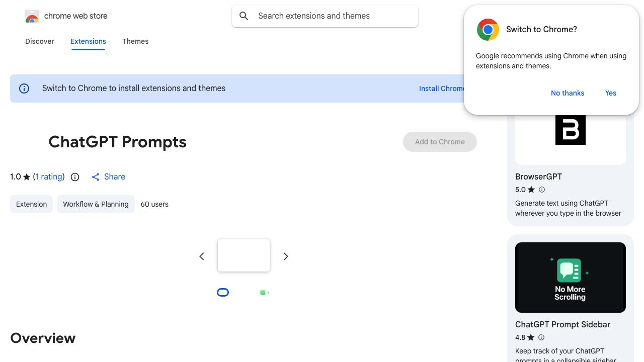Click the Install Chrome link in banner
This screenshot has height=362, width=644.
pyautogui.click(x=442, y=88)
